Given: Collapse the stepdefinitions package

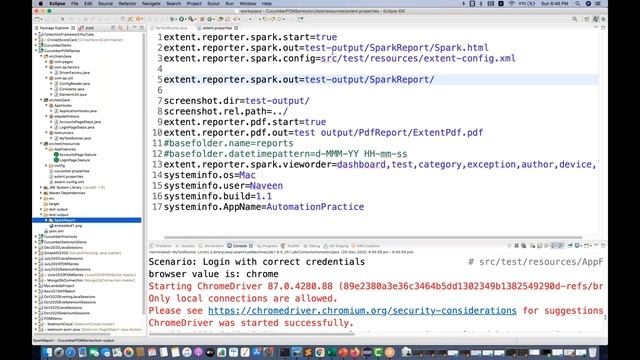Looking at the screenshot, I should coord(47,116).
